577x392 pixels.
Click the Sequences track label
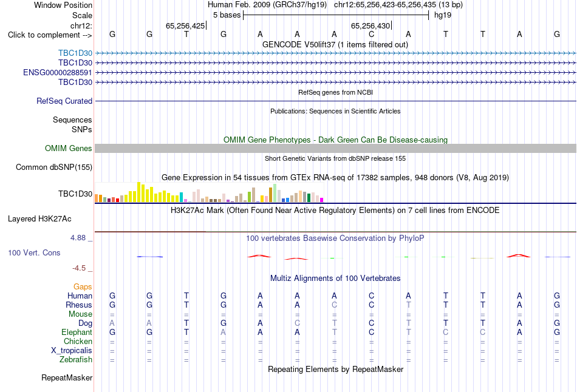tap(72, 120)
